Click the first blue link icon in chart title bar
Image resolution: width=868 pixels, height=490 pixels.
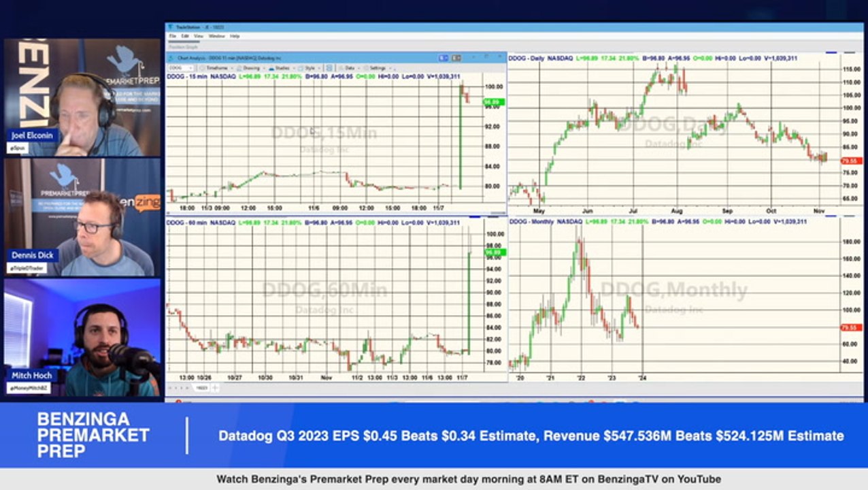point(444,58)
